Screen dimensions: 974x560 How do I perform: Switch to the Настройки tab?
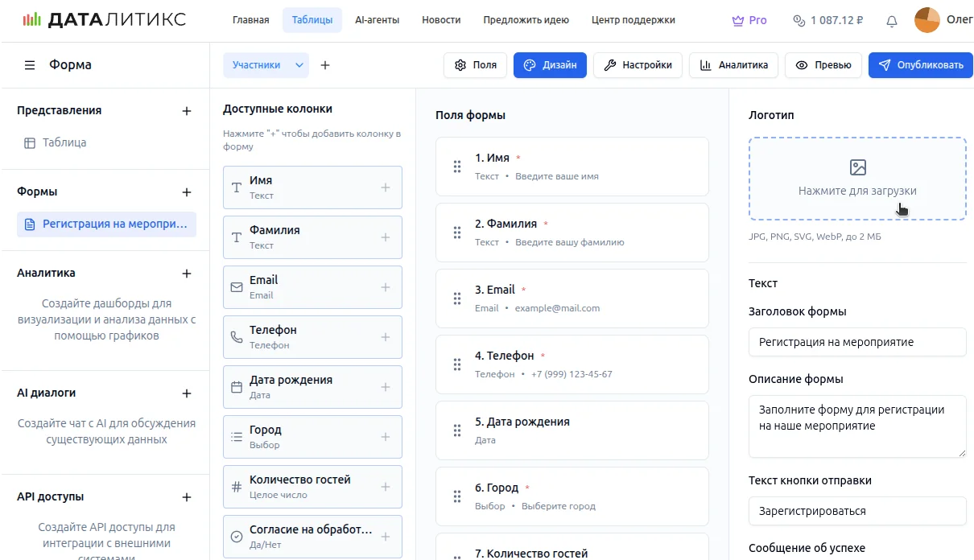click(x=638, y=65)
